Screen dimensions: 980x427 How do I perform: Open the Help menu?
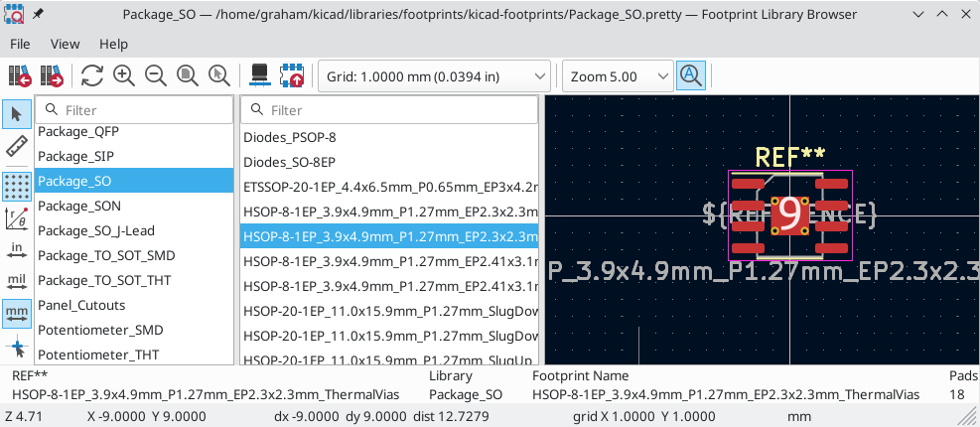click(114, 44)
